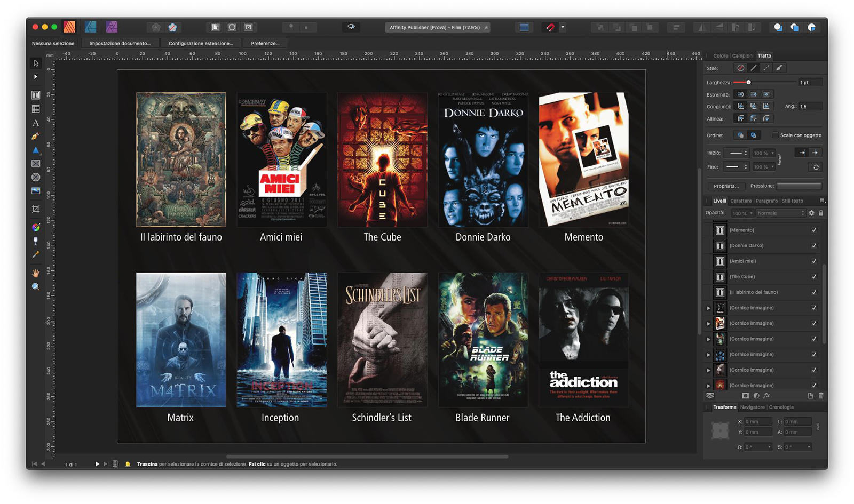Select the Artistic Text tool
This screenshot has width=854, height=504.
pos(36,123)
